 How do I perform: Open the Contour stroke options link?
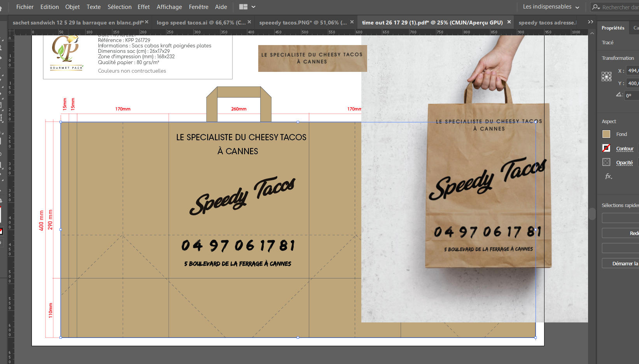[625, 148]
